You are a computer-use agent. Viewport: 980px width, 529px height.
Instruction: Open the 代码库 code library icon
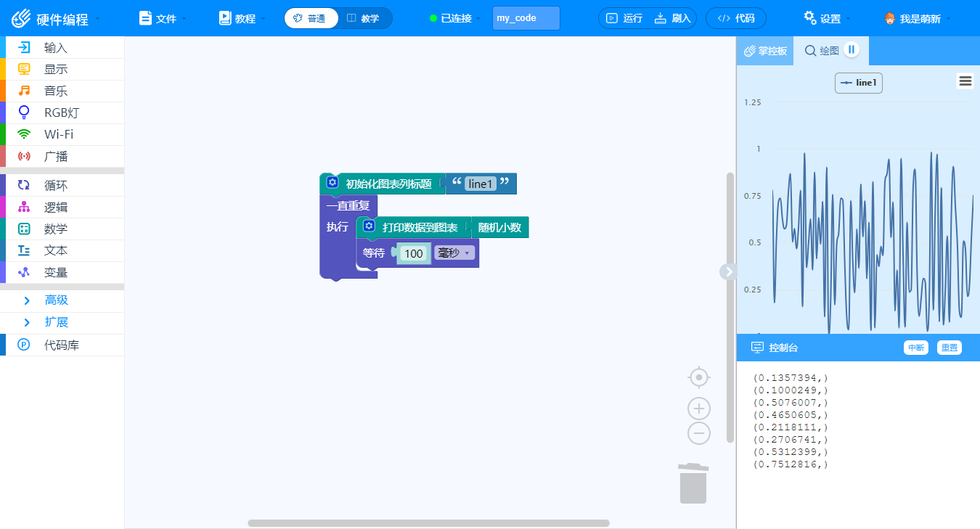23,345
